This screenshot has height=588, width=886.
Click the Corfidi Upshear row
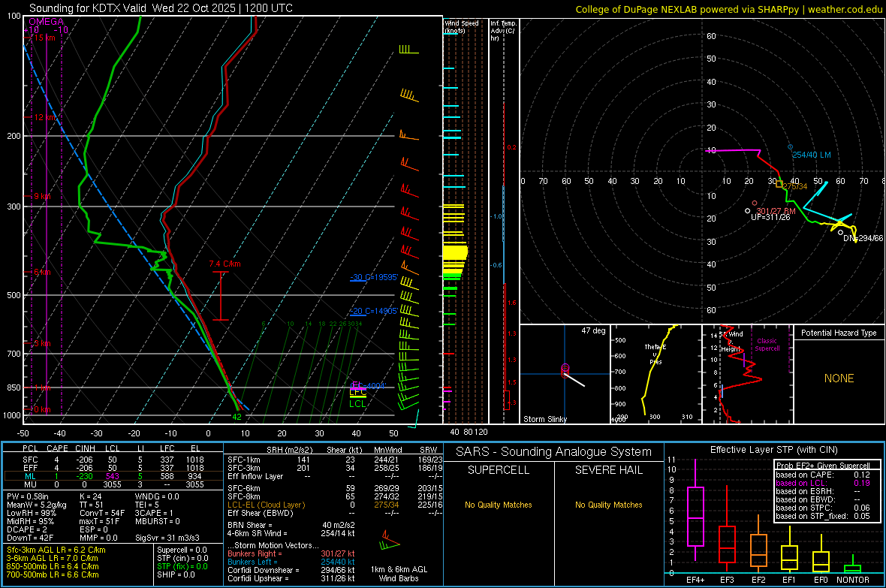pos(291,577)
